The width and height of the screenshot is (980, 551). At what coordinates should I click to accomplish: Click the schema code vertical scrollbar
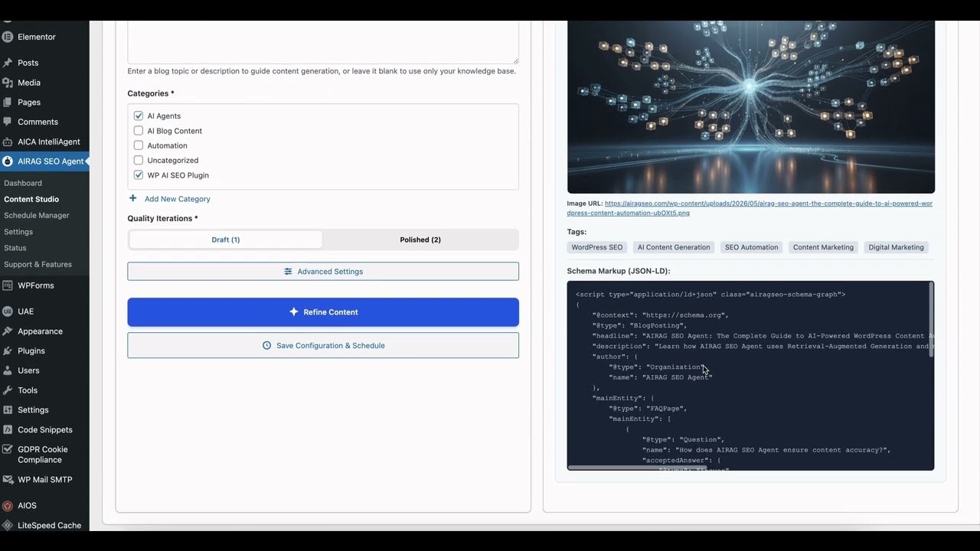pos(931,320)
